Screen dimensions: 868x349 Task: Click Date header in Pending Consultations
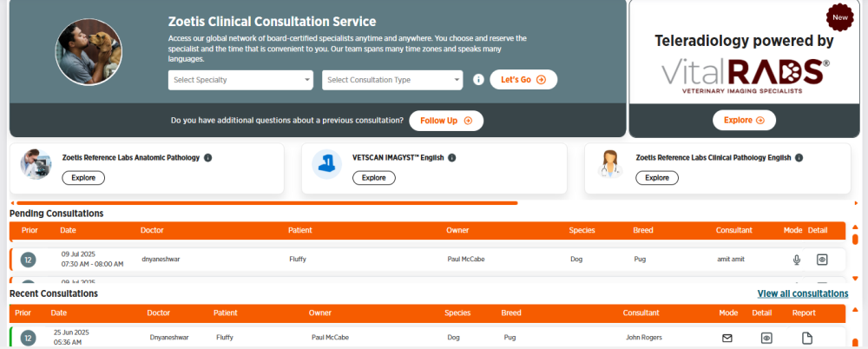68,230
